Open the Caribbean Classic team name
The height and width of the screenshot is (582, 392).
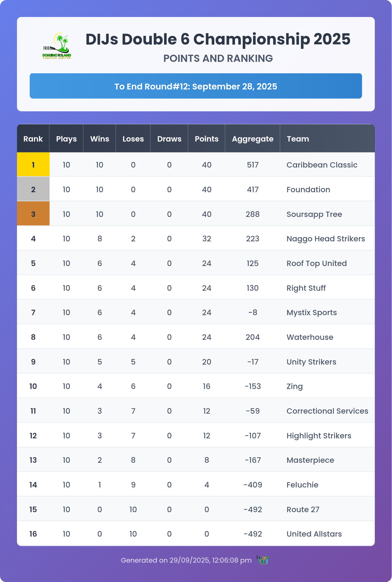point(322,165)
